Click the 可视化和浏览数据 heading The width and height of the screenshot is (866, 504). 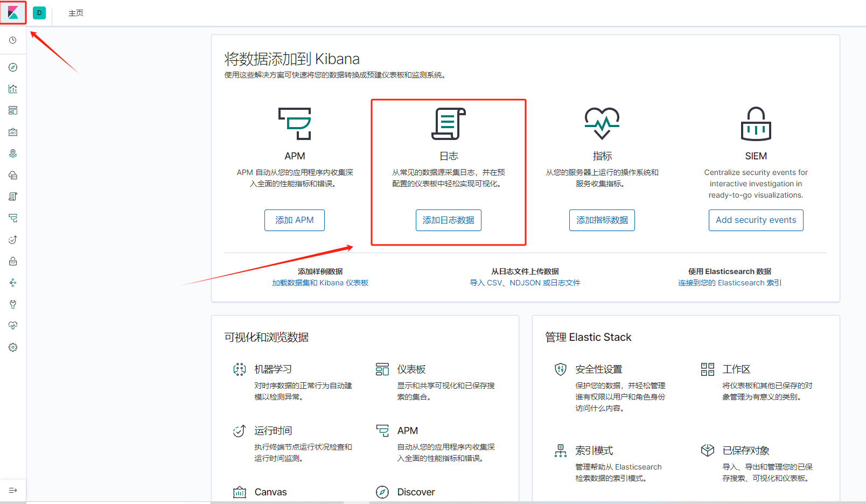point(267,337)
